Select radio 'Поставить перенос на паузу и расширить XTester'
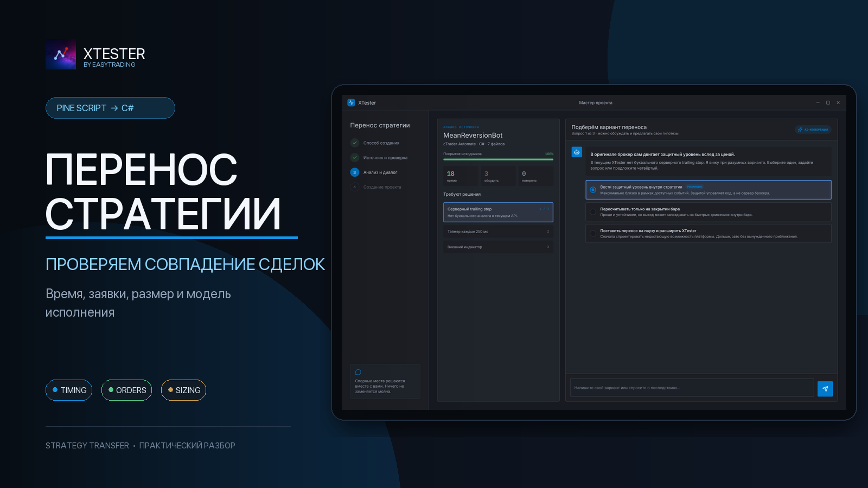868x488 pixels. pyautogui.click(x=593, y=233)
